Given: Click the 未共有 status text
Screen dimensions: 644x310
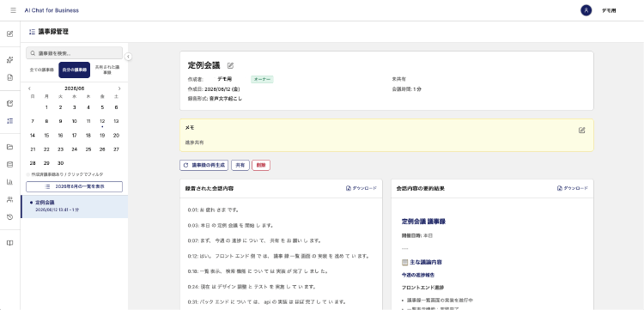Looking at the screenshot, I should (398, 79).
